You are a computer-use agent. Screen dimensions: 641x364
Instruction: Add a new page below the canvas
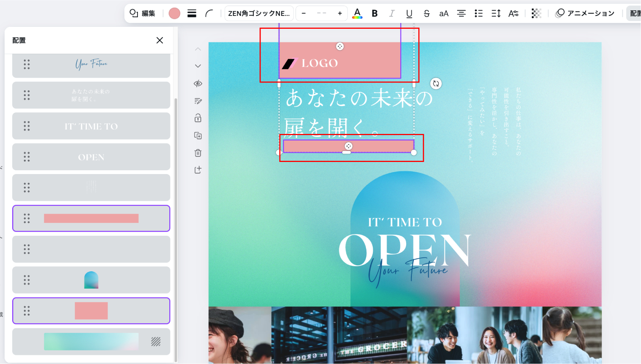tap(198, 170)
